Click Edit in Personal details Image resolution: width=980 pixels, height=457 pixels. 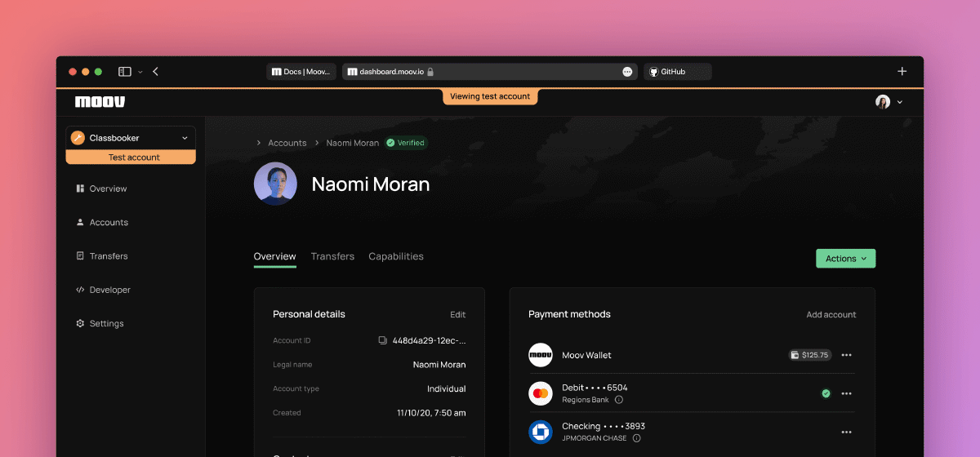[458, 314]
